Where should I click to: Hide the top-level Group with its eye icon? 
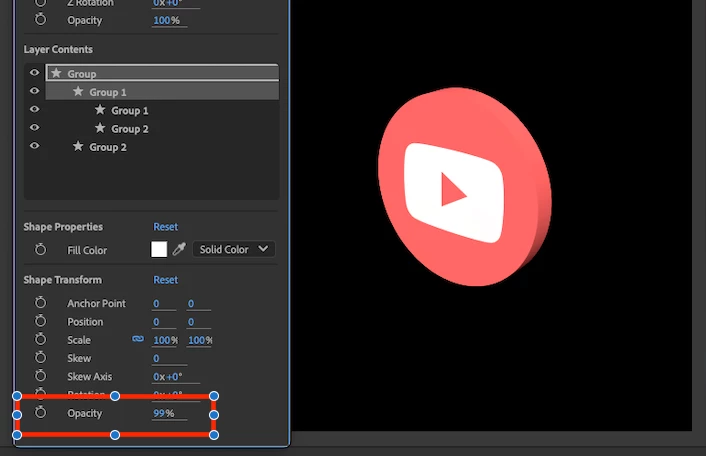pos(34,72)
